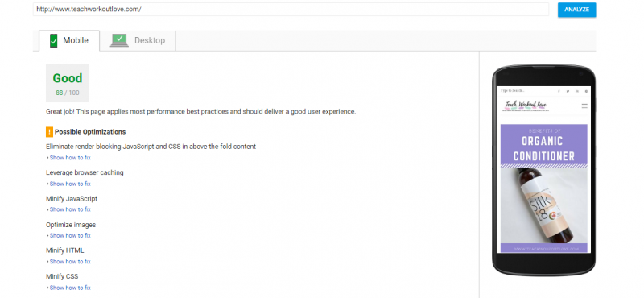Viewport: 644px width, 298px height.
Task: Expand Show how to fix under Minify CSS
Action: click(x=68, y=288)
